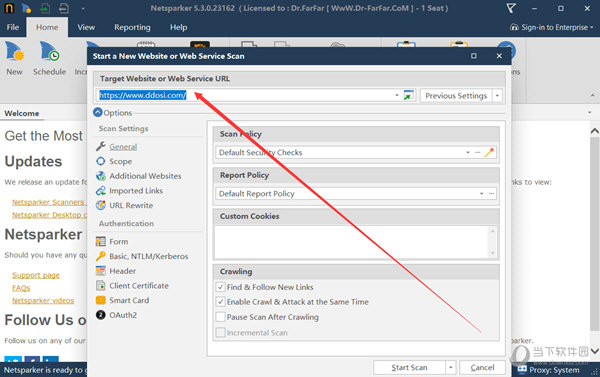Click the funnel icon in the title bar
Viewport: 600px width, 377px height.
pos(511,8)
